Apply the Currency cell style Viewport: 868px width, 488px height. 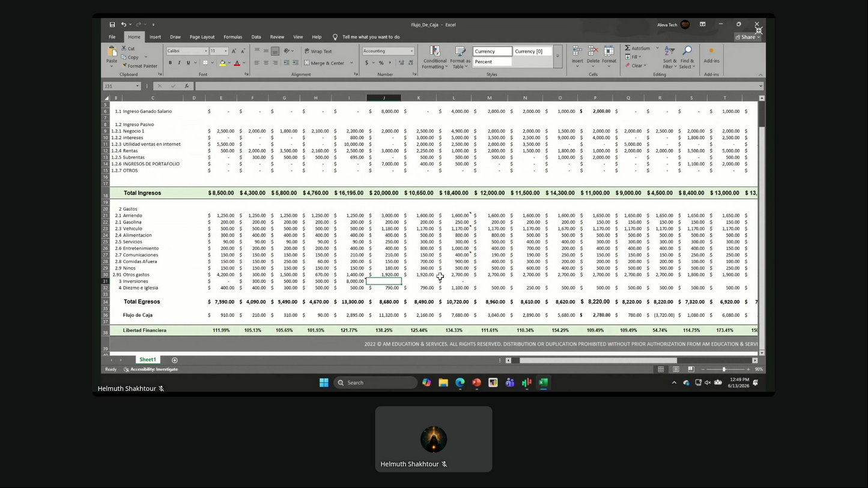click(492, 52)
